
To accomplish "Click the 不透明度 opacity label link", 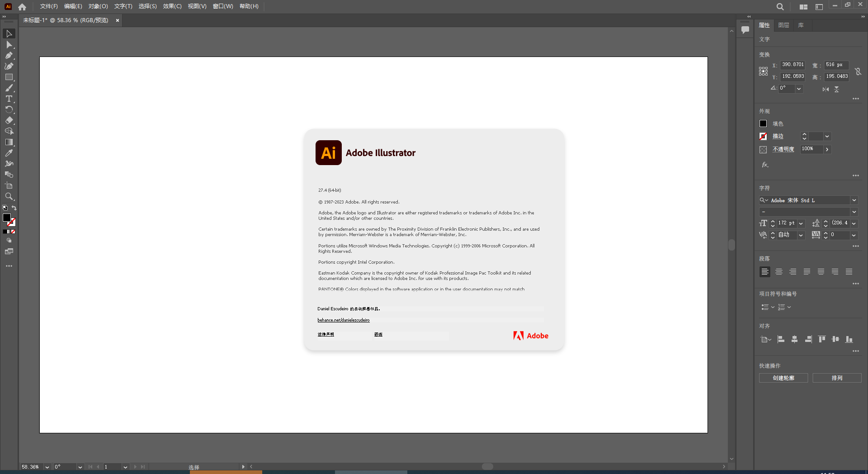I will (x=783, y=149).
